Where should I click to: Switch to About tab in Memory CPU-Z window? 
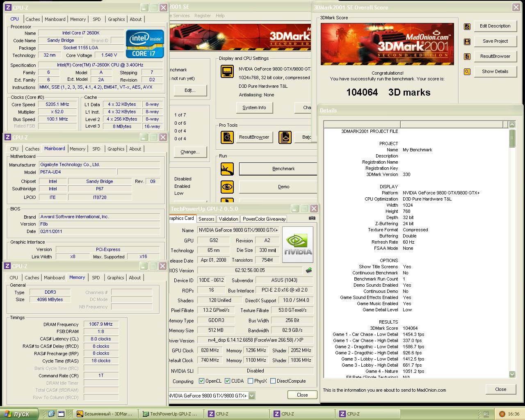coord(135,278)
